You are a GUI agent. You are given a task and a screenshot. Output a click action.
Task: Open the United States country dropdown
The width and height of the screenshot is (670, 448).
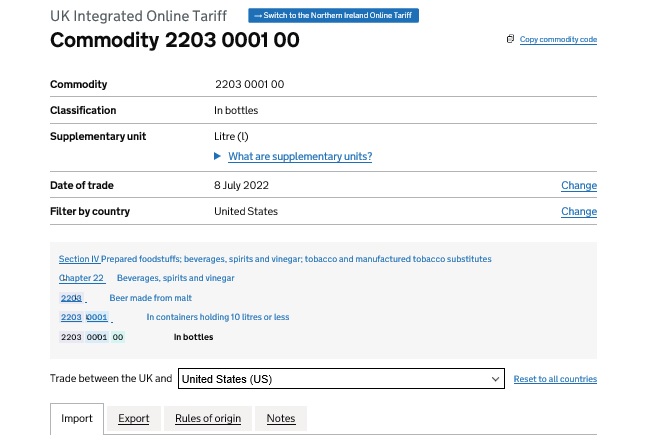click(x=340, y=379)
